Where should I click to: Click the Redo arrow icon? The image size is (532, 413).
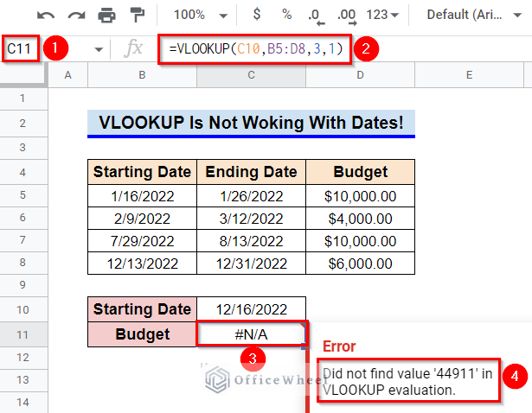coord(77,16)
